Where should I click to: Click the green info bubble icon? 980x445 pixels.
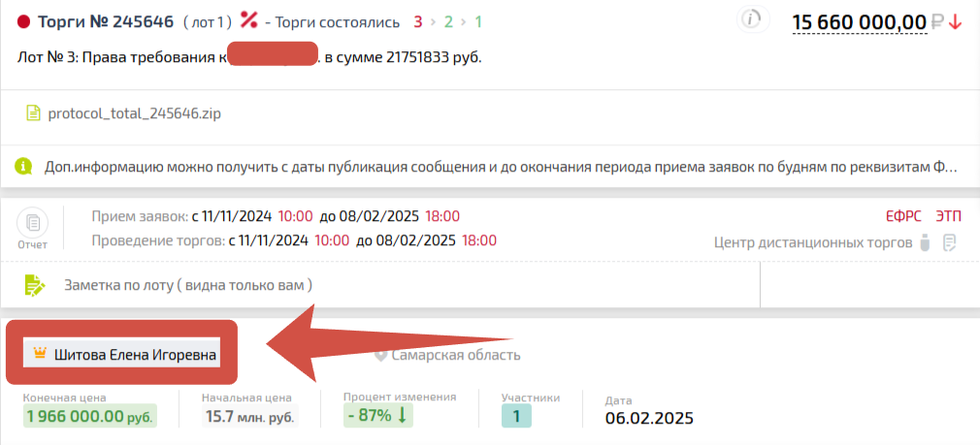tap(23, 167)
